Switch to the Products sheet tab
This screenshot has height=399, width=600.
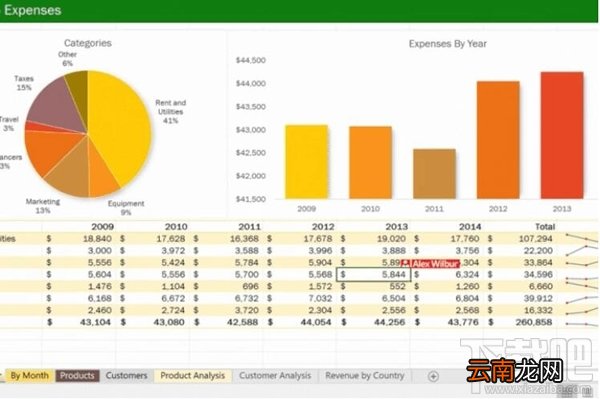coord(77,376)
